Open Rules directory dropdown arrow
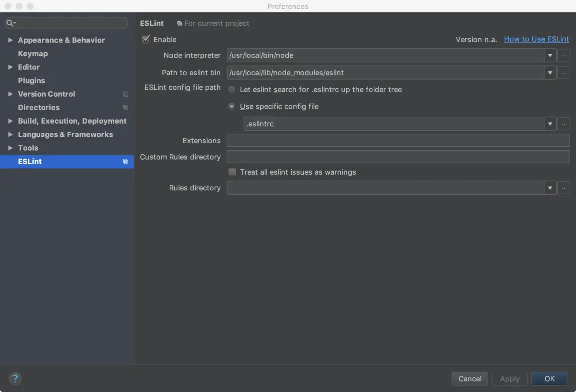The image size is (576, 392). pyautogui.click(x=550, y=188)
